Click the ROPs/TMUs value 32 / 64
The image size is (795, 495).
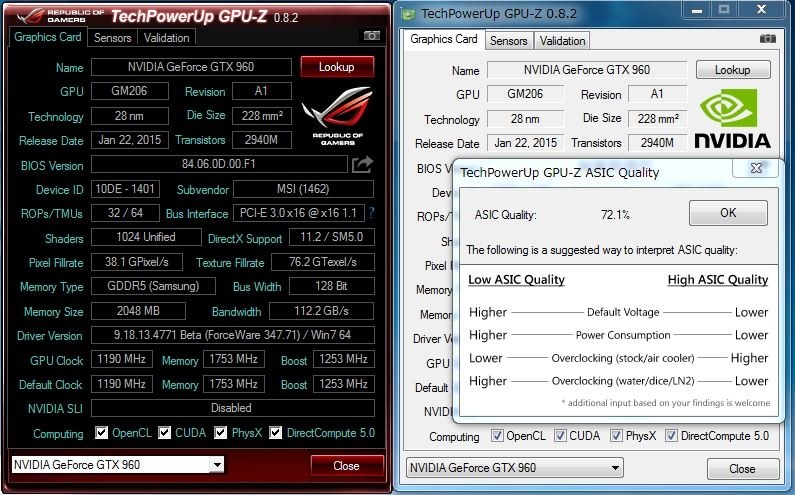pyautogui.click(x=125, y=213)
